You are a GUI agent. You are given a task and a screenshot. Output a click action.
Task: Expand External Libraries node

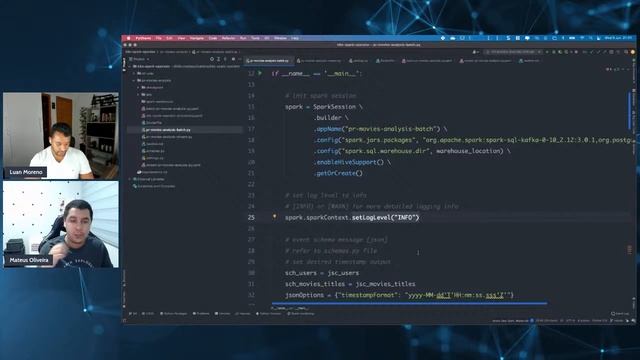click(x=130, y=179)
